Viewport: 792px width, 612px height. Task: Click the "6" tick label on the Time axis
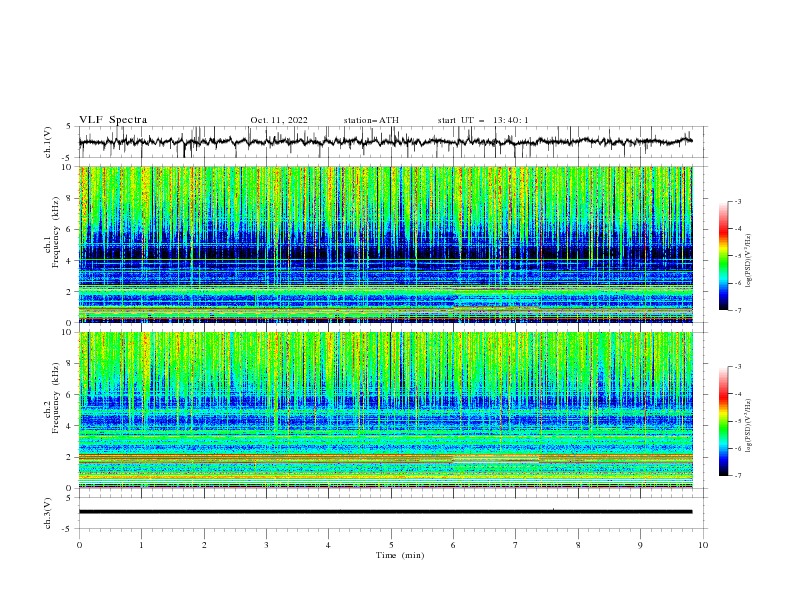453,545
